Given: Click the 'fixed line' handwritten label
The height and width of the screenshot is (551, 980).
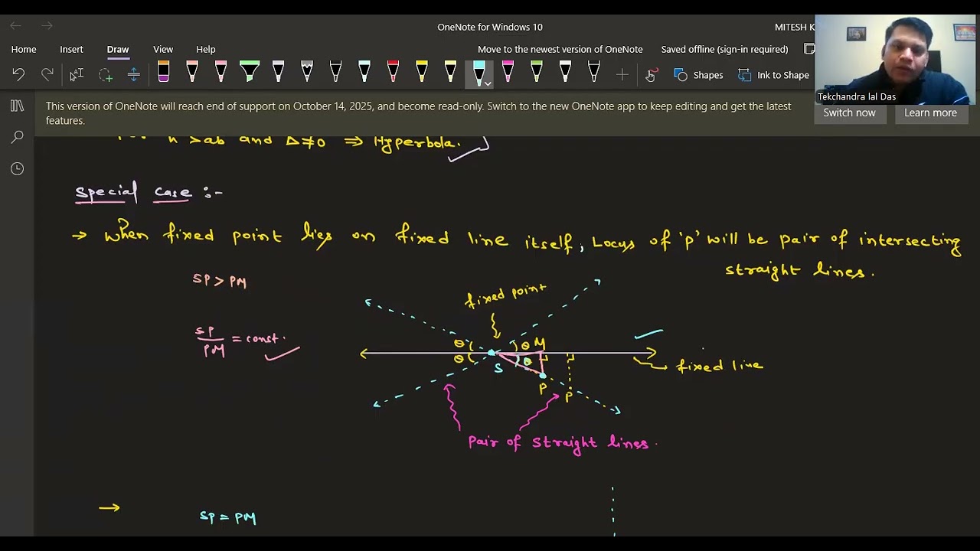Looking at the screenshot, I should [x=720, y=366].
